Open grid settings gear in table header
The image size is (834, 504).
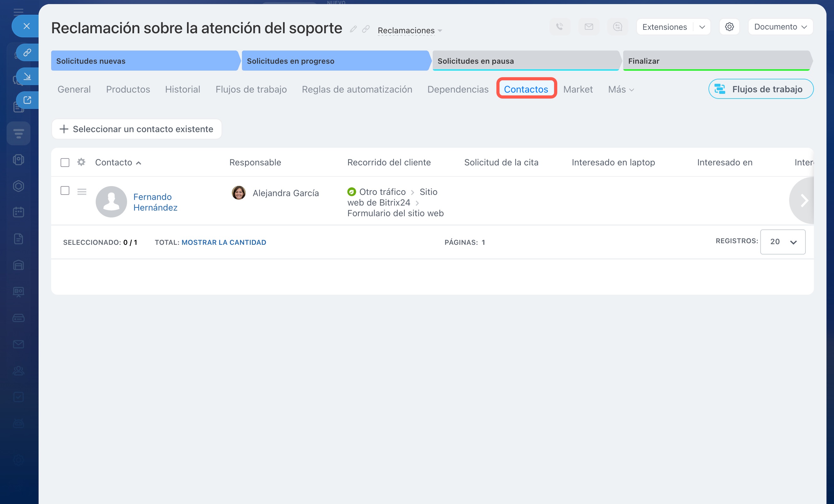coord(81,162)
